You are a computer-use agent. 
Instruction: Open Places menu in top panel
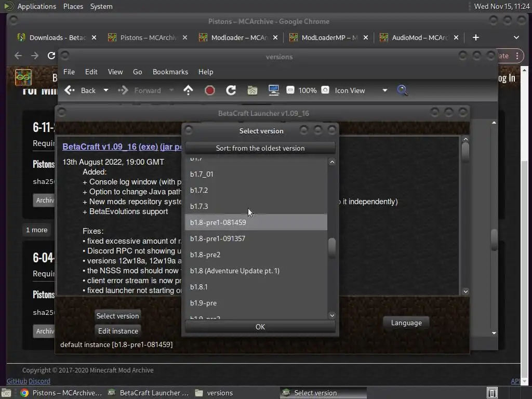point(73,6)
